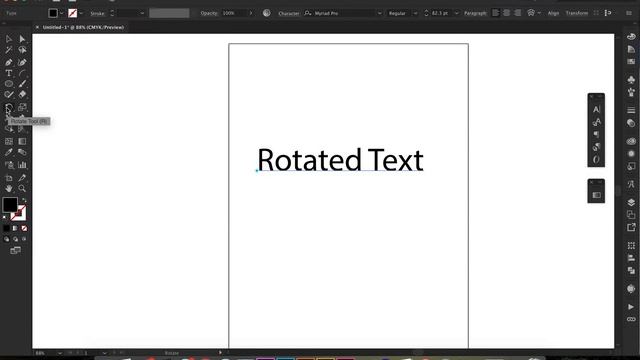
Task: Click the Transform panel link
Action: pos(576,13)
